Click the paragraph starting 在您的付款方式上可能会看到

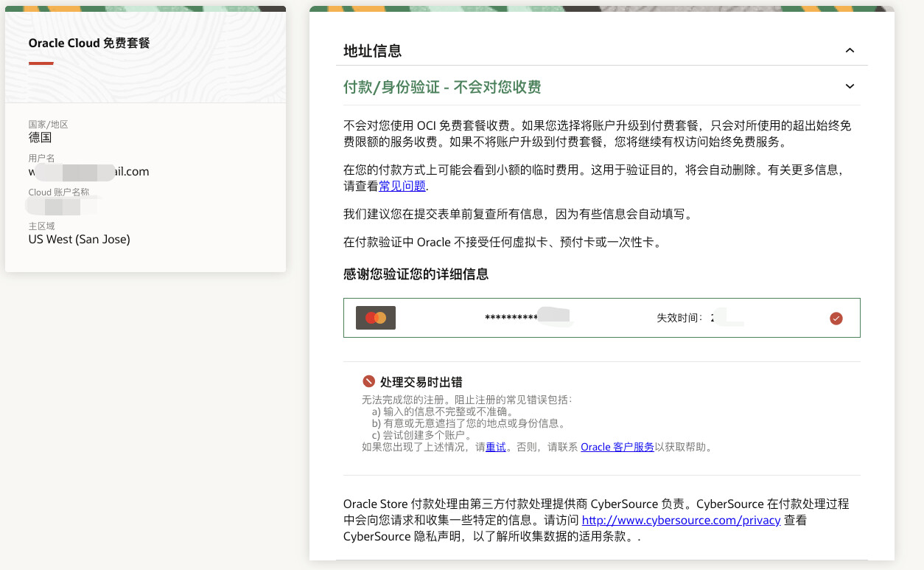point(593,178)
